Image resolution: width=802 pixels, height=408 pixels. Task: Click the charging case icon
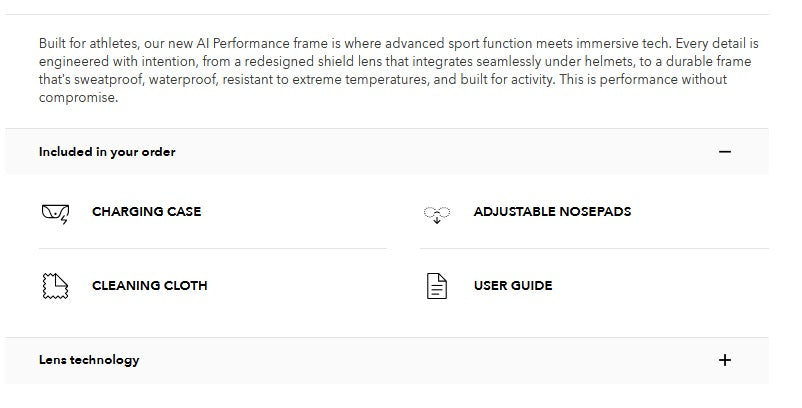coord(55,212)
